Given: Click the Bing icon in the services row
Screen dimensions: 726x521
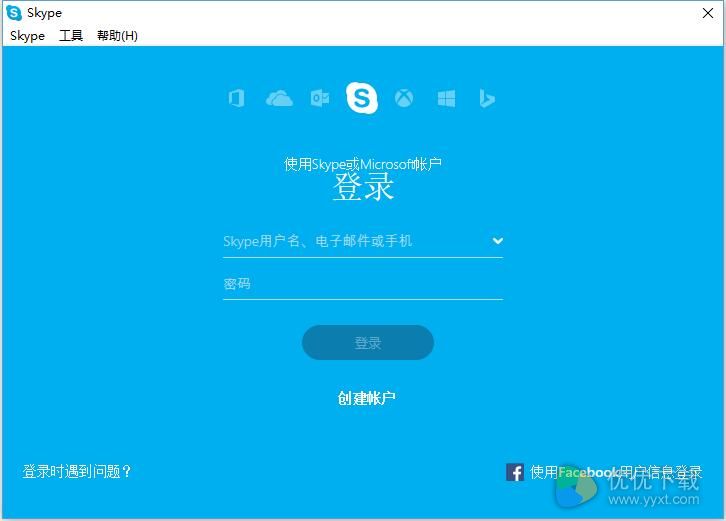Looking at the screenshot, I should point(487,98).
